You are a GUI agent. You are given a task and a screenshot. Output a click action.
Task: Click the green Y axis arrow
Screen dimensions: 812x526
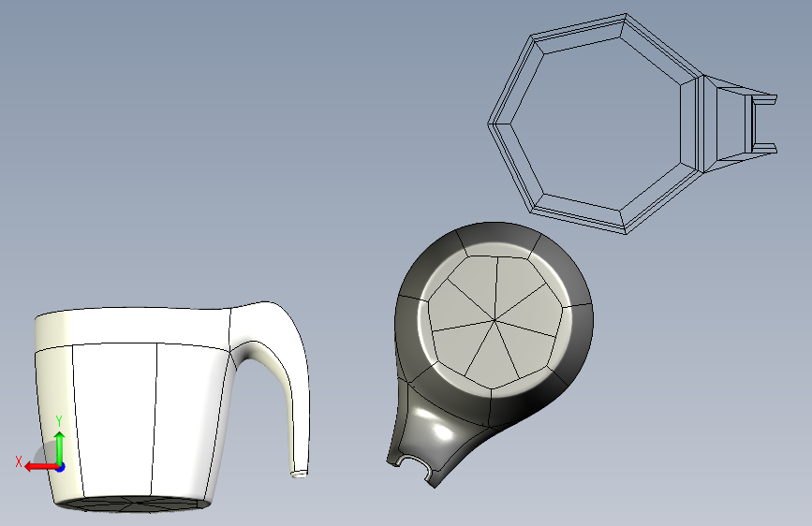tap(60, 446)
